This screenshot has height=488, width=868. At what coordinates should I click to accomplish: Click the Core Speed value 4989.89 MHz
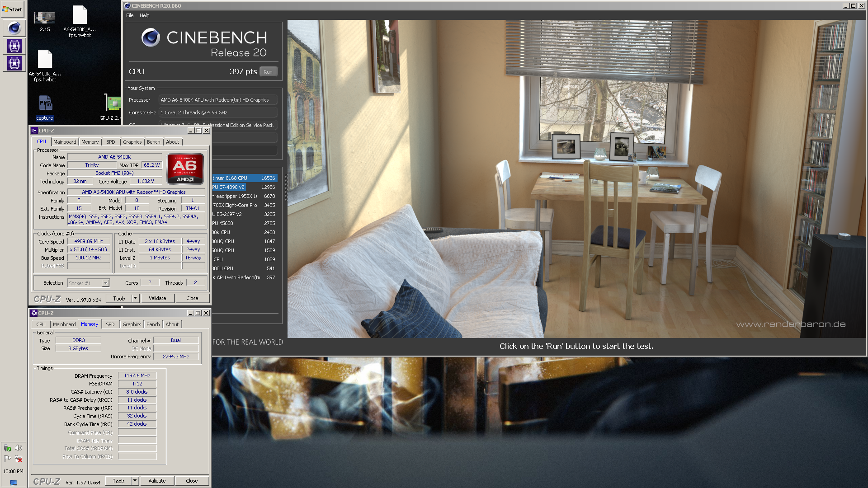click(89, 242)
